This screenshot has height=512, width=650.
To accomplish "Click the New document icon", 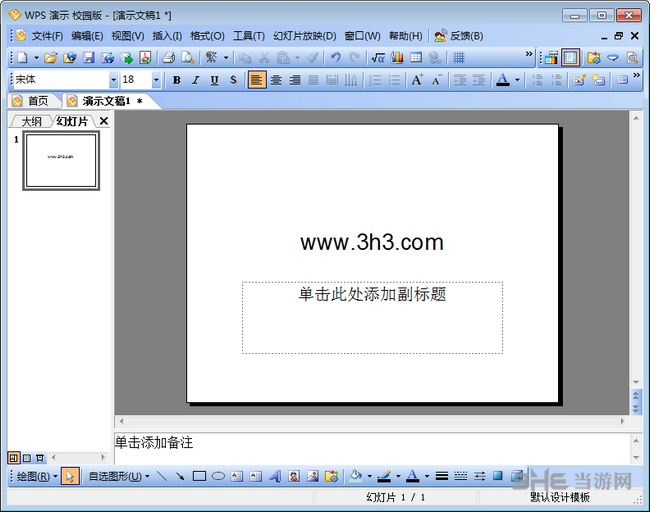I will (22, 58).
